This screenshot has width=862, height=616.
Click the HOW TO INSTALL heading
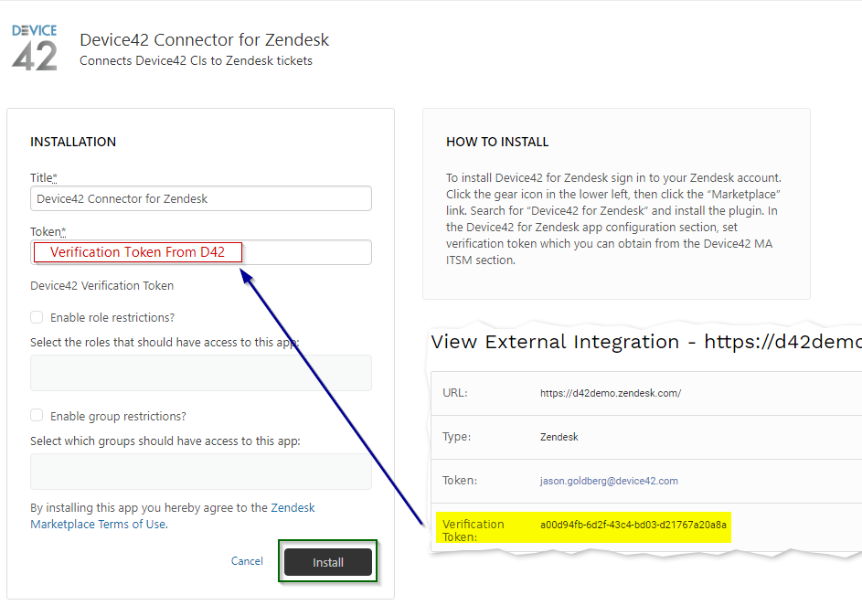click(x=497, y=142)
